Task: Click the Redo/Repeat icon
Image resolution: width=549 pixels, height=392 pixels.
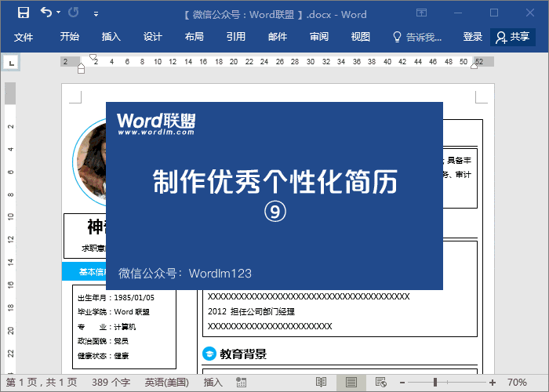Action: click(x=74, y=13)
